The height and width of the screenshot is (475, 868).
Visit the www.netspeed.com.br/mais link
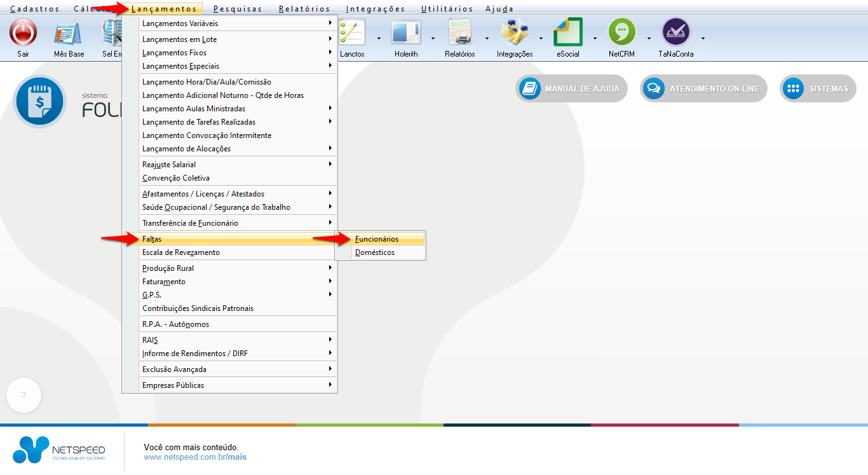coord(194,457)
